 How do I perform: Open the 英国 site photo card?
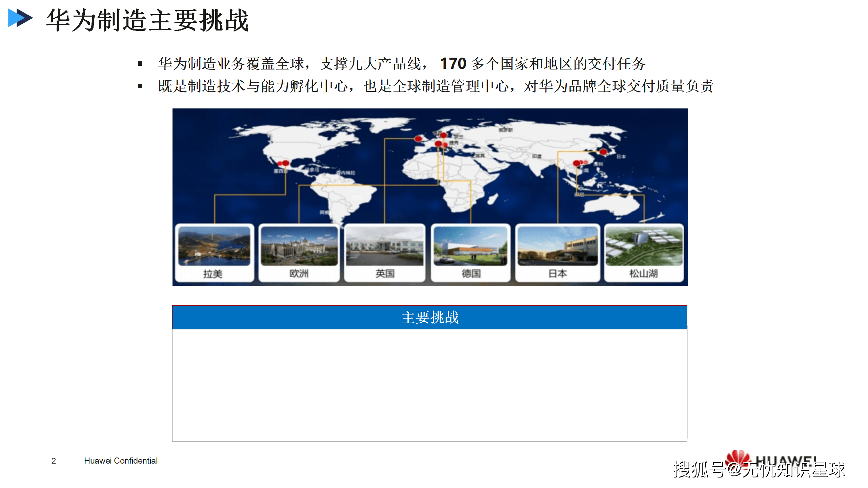click(x=385, y=252)
